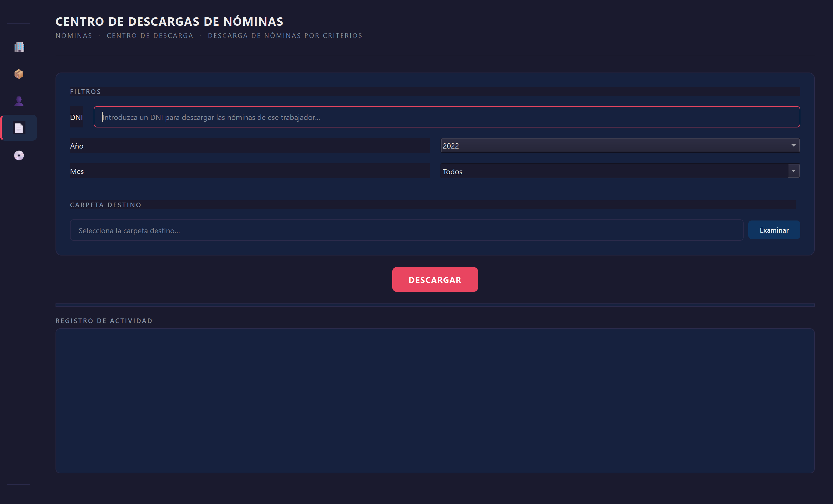Open the Año dropdown showing 2022
The width and height of the screenshot is (833, 504).
point(620,146)
